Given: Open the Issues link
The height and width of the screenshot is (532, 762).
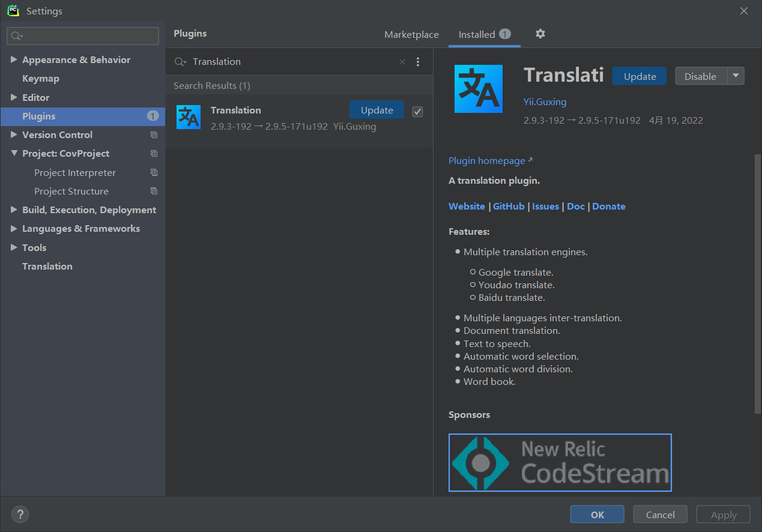Looking at the screenshot, I should (x=545, y=206).
